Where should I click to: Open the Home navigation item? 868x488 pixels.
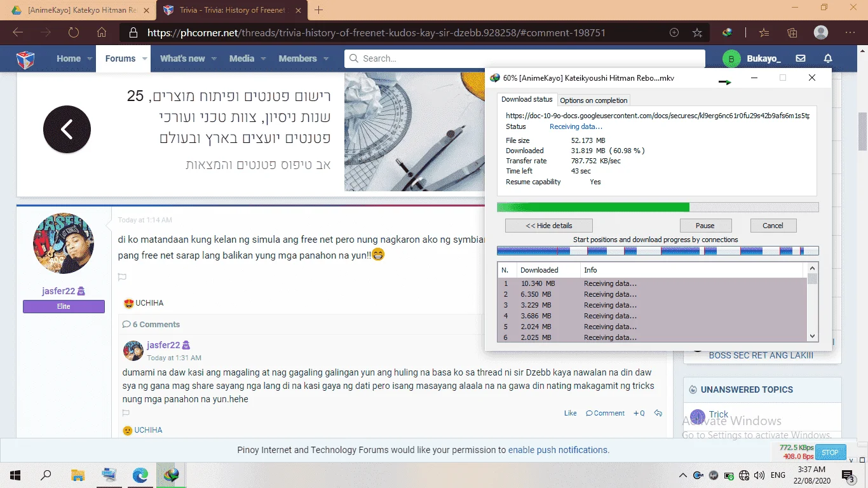[x=69, y=58]
